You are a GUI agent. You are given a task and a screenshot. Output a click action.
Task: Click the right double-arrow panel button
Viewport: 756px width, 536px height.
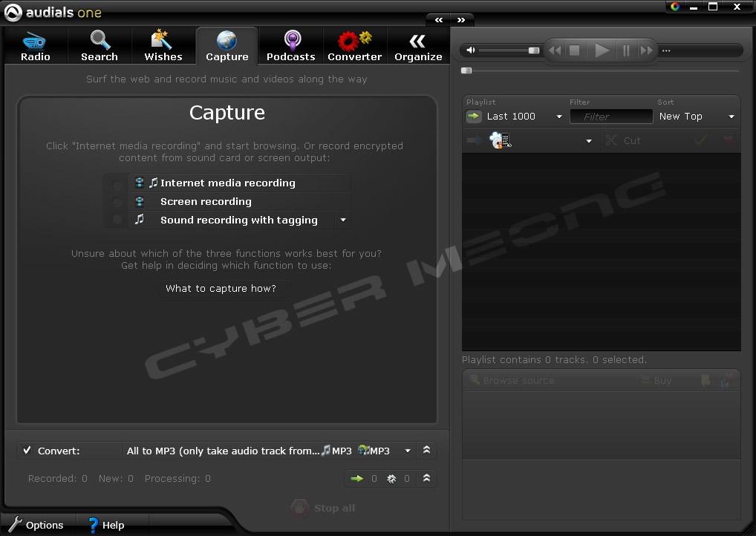point(461,20)
